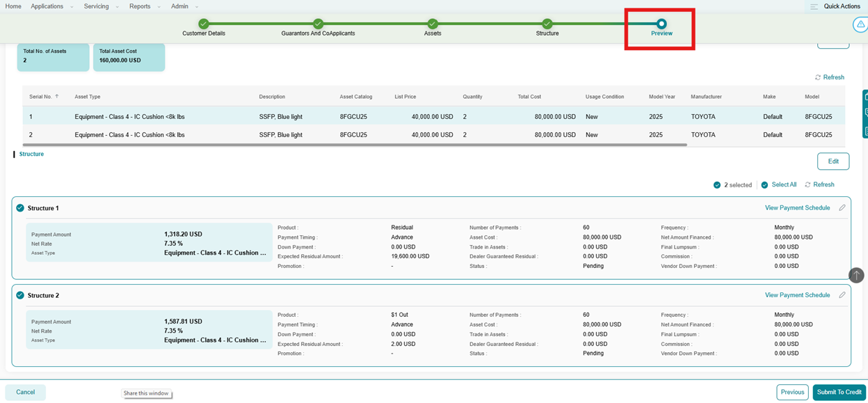Open the Quick Actions menu icon
The height and width of the screenshot is (403, 868).
tap(814, 6)
